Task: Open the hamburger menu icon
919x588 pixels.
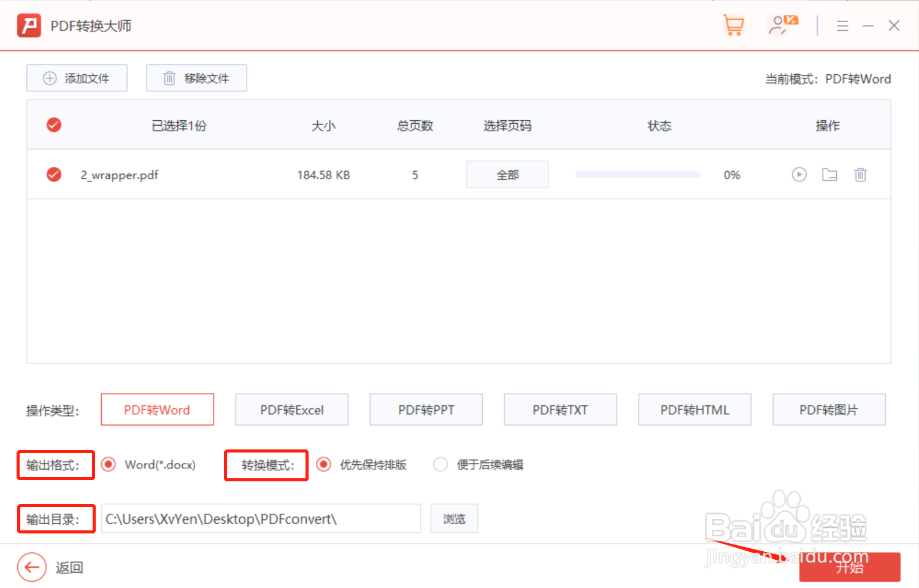Action: click(842, 26)
